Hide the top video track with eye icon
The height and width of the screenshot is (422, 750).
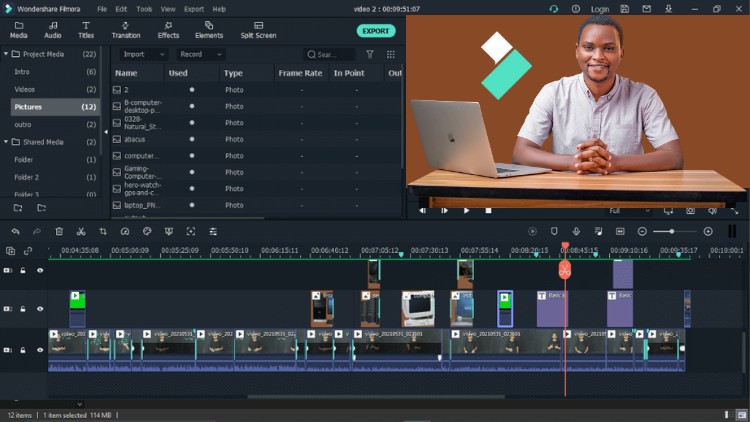pyautogui.click(x=40, y=271)
